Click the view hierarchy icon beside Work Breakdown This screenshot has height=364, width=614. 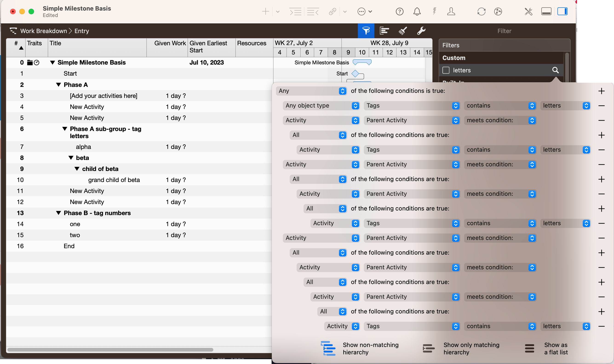pos(13,31)
